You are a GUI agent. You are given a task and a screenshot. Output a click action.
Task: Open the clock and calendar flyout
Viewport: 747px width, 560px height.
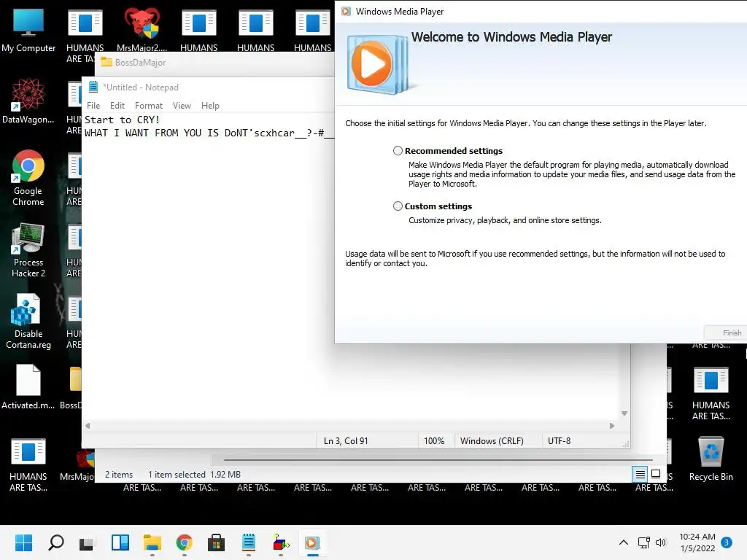coord(697,542)
